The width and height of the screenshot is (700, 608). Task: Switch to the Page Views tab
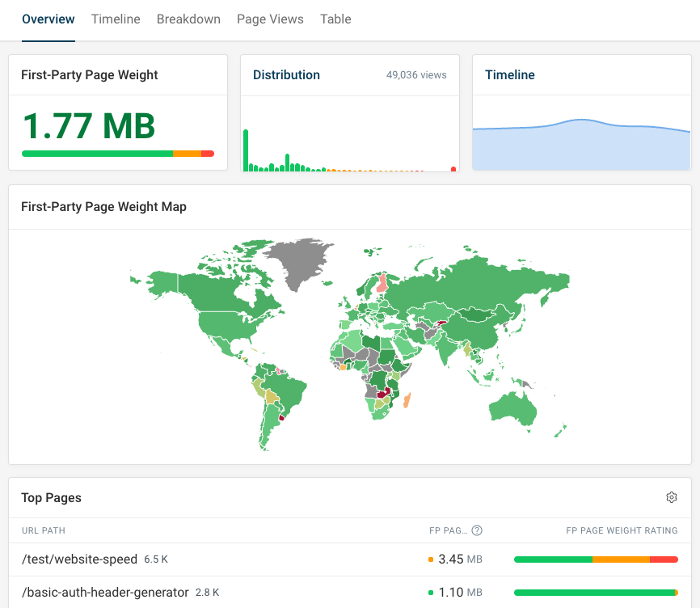(x=270, y=19)
